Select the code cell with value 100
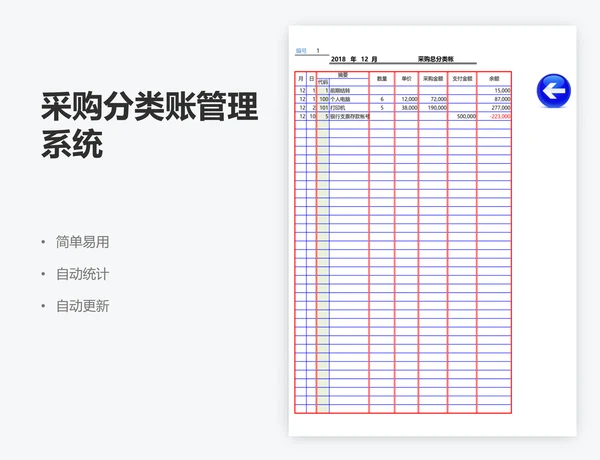This screenshot has height=460, width=600. coord(323,99)
